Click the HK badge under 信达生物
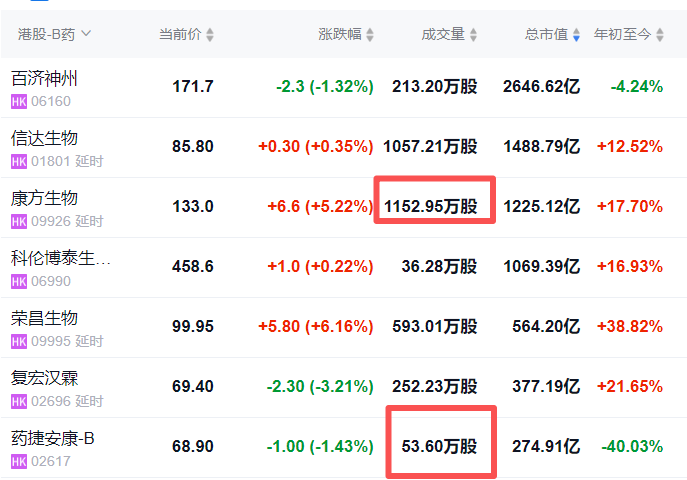Image resolution: width=687 pixels, height=480 pixels. pyautogui.click(x=18, y=161)
